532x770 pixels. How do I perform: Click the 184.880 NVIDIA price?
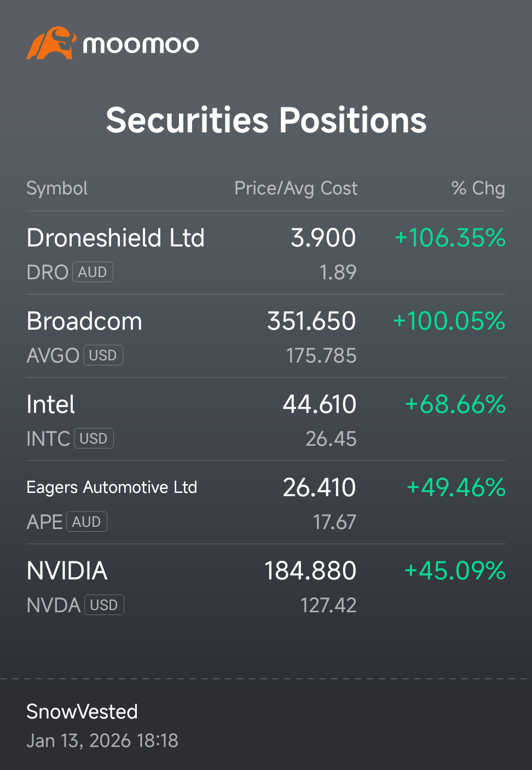pyautogui.click(x=310, y=571)
